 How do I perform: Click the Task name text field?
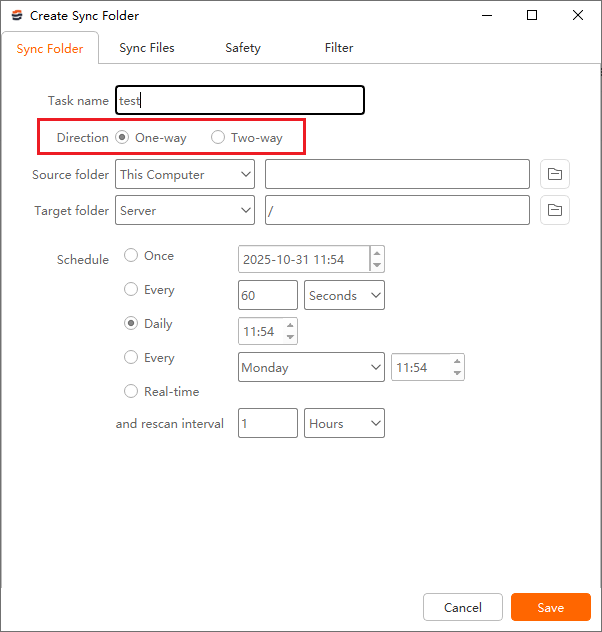coord(240,100)
